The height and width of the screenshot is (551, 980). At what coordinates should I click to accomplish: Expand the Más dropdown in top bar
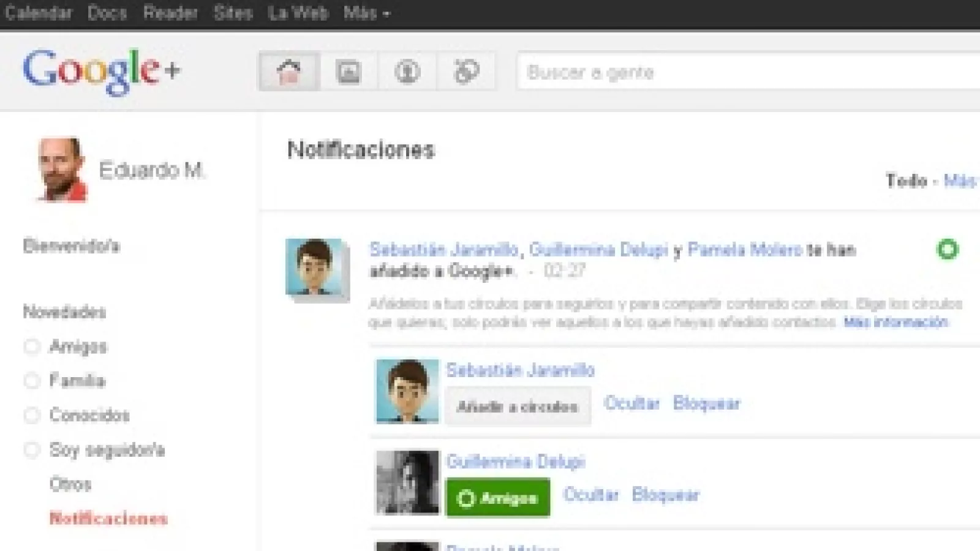click(x=366, y=13)
